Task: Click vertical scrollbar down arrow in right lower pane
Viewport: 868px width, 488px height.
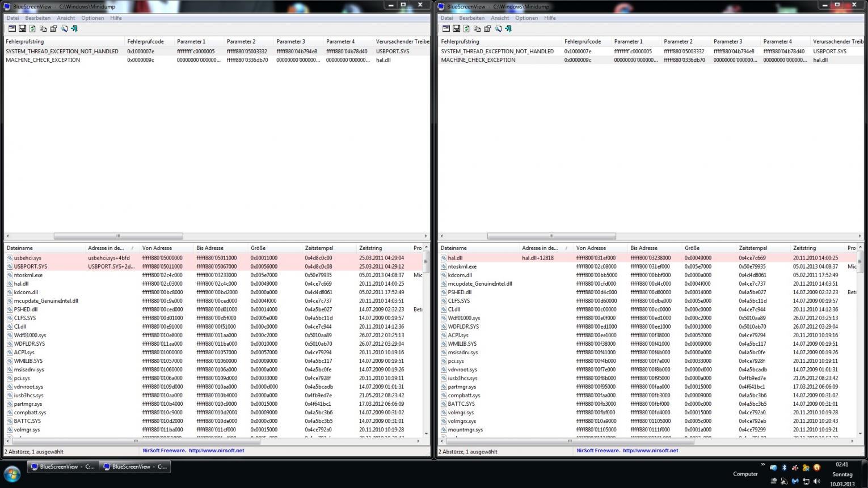Action: (x=860, y=434)
